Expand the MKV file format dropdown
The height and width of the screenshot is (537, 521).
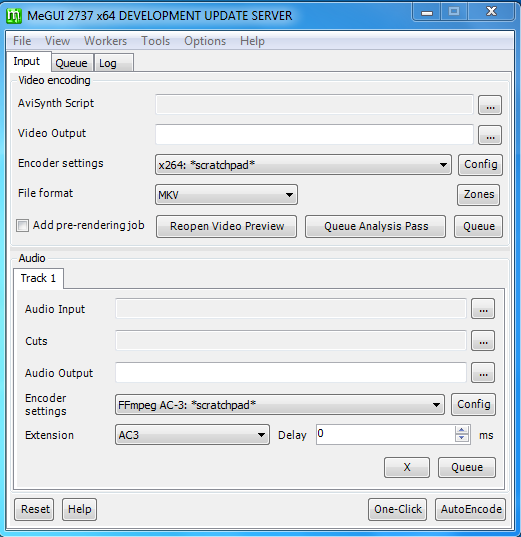click(x=226, y=195)
